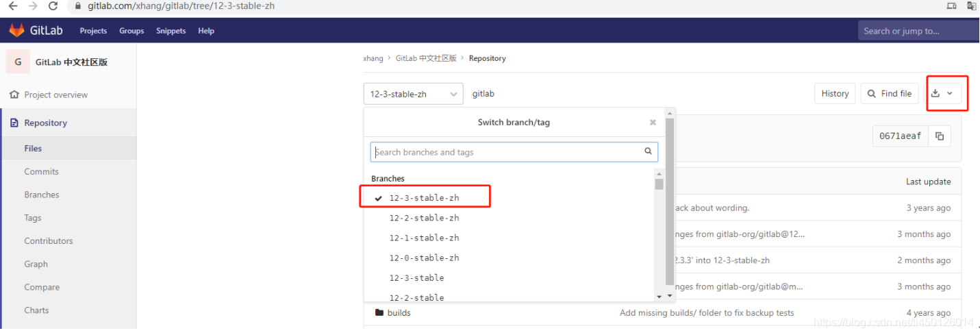
Task: Open Commits in sidebar
Action: (41, 172)
